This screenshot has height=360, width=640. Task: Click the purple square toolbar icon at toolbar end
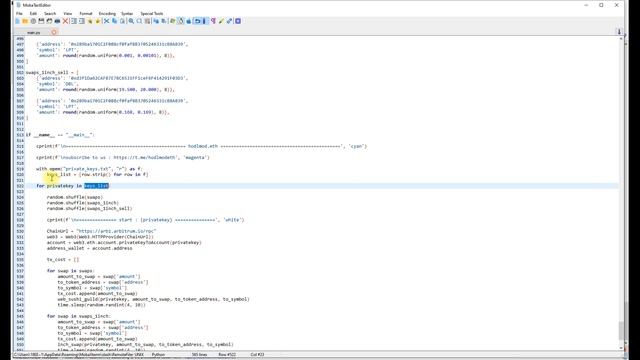pos(238,21)
